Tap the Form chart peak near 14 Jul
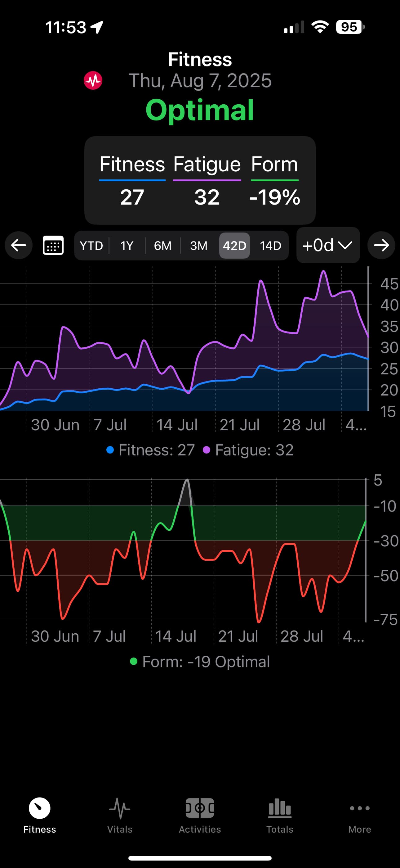 187,480
